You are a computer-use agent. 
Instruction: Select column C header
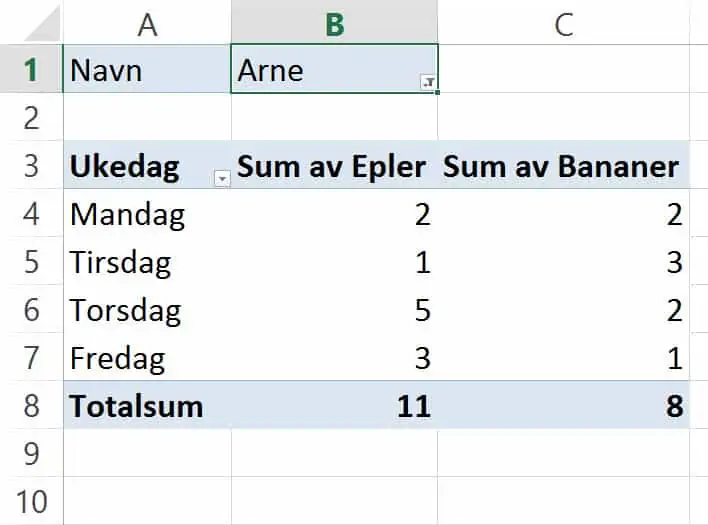564,23
